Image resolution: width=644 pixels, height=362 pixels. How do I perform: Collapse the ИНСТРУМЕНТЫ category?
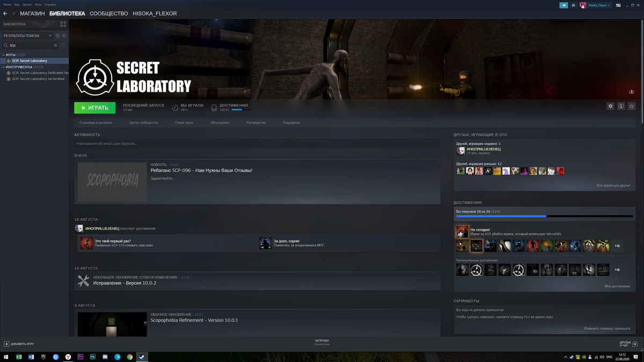[3, 67]
